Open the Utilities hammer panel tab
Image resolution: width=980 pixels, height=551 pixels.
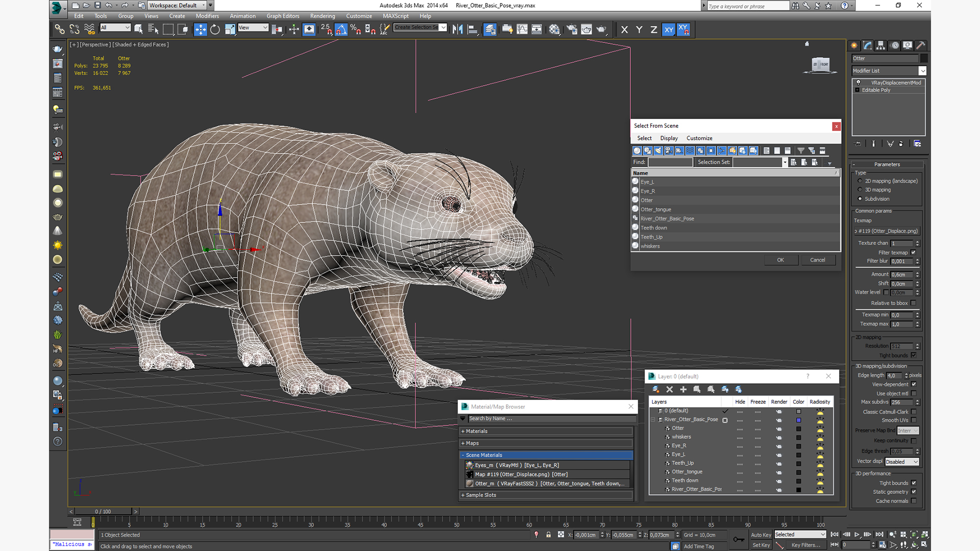pos(921,45)
